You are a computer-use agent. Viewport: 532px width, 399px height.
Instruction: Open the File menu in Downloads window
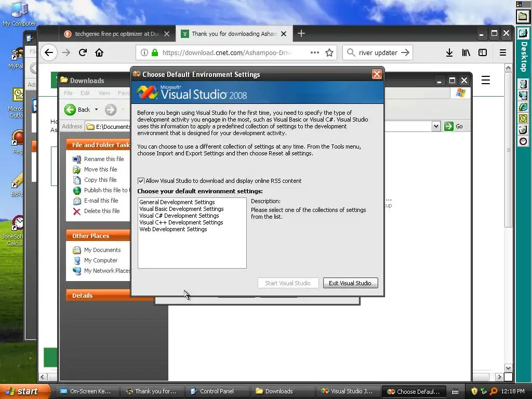pyautogui.click(x=68, y=93)
